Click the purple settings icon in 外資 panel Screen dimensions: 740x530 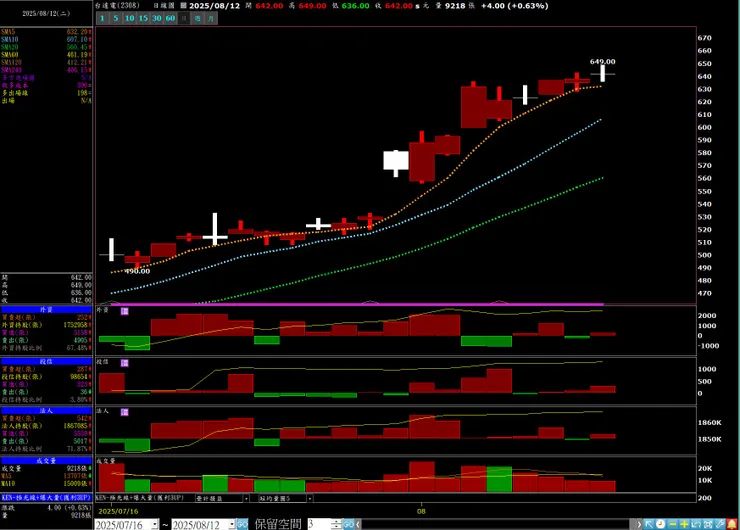coord(125,311)
